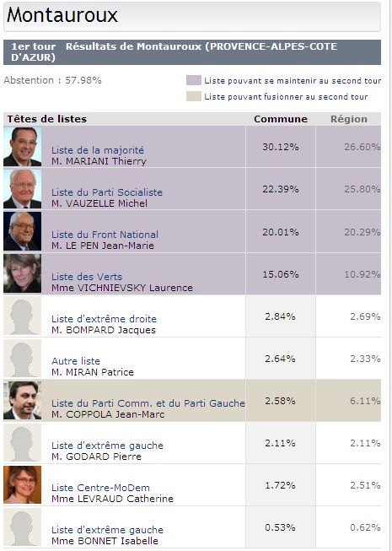Screen dimensions: 392x551
Task: Open the 'Liste des Verts' link
Action: click(x=87, y=277)
